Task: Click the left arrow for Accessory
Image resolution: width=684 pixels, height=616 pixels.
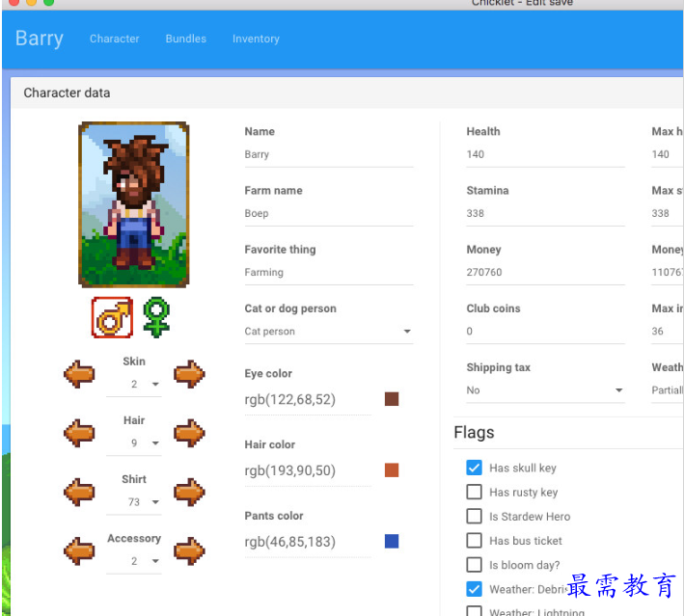Action: pyautogui.click(x=79, y=551)
